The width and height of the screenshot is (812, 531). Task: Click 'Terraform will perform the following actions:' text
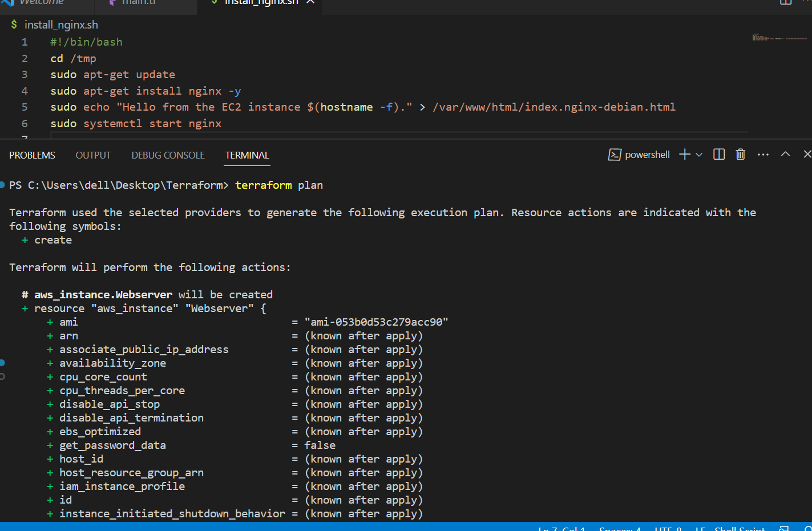pos(150,267)
